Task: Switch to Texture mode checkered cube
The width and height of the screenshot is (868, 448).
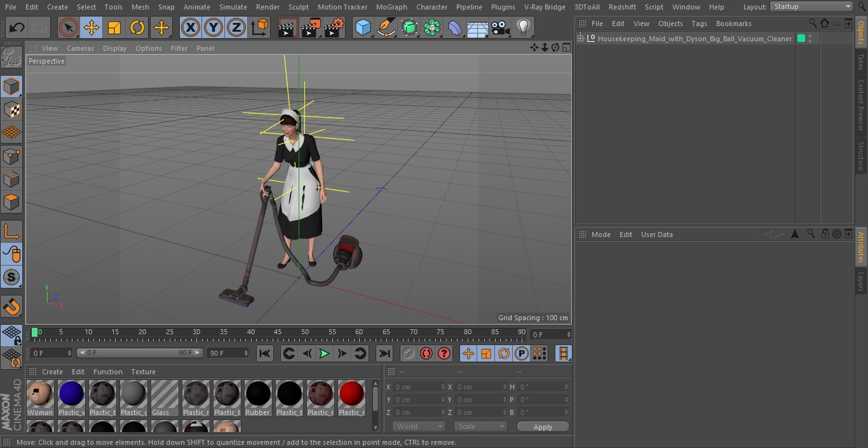Action: (11, 109)
